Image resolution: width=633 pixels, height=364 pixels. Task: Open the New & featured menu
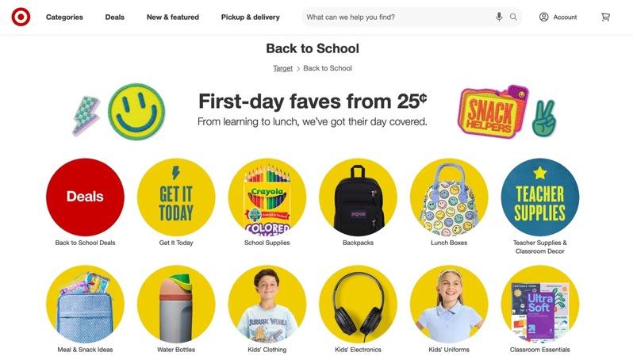coord(173,17)
